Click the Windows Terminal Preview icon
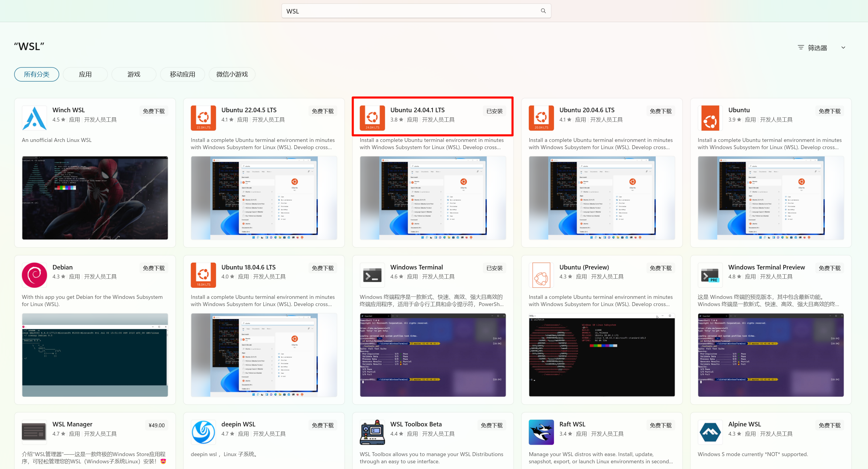The image size is (868, 469). tap(710, 275)
